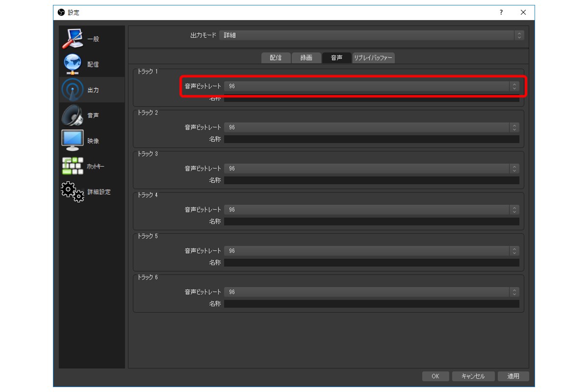Switch to the リプレイバッファー tab
Screen dimensions: 588x392
coord(373,58)
